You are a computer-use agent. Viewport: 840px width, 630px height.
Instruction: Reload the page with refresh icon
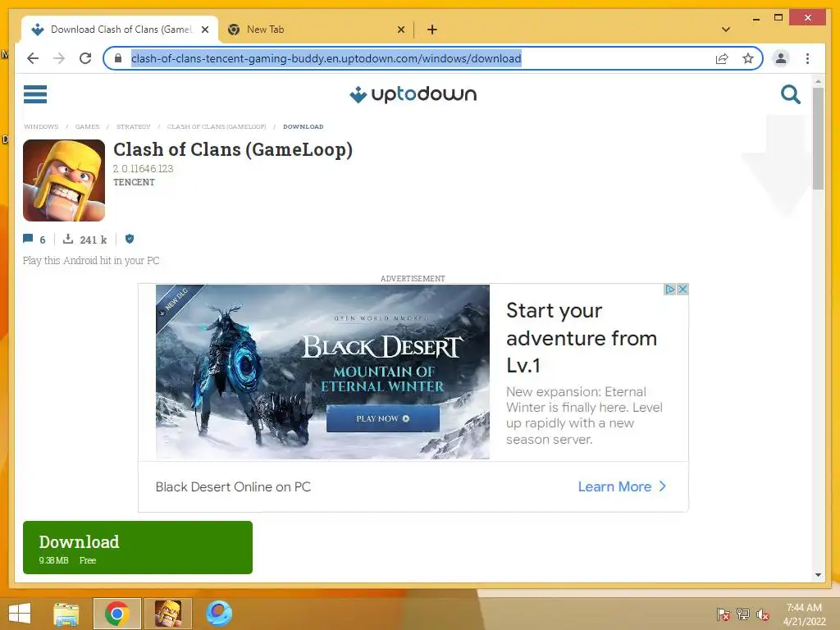tap(85, 58)
